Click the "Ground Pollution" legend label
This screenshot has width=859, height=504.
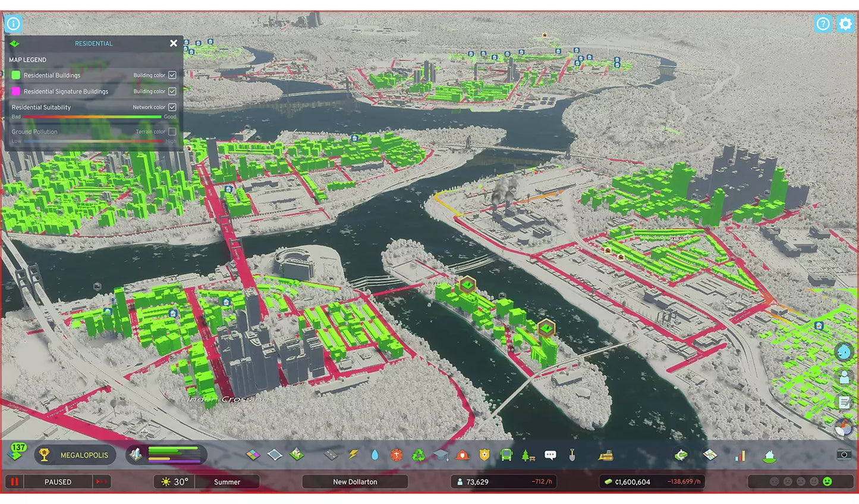34,132
